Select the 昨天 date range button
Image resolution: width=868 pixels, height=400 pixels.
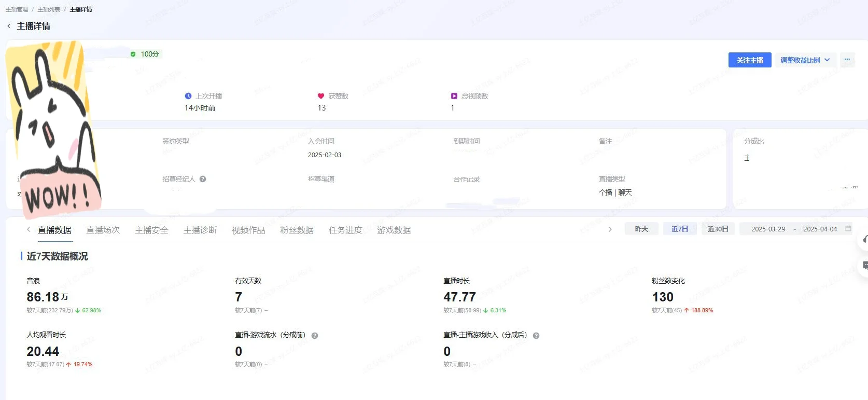(x=641, y=229)
